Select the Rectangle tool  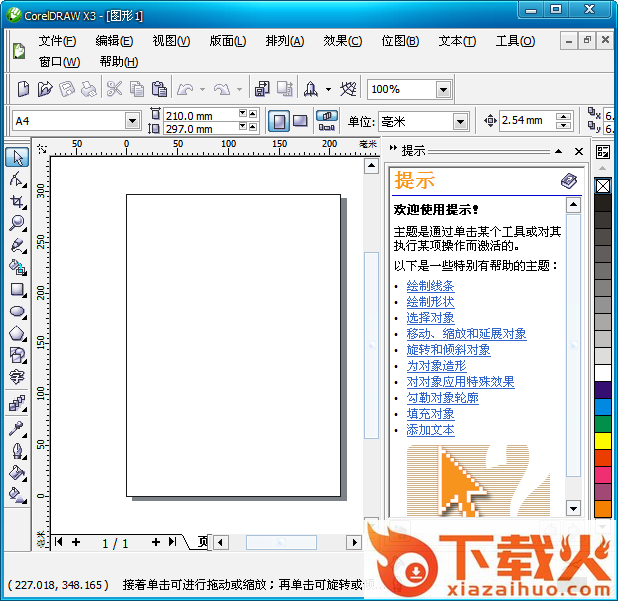pyautogui.click(x=17, y=290)
